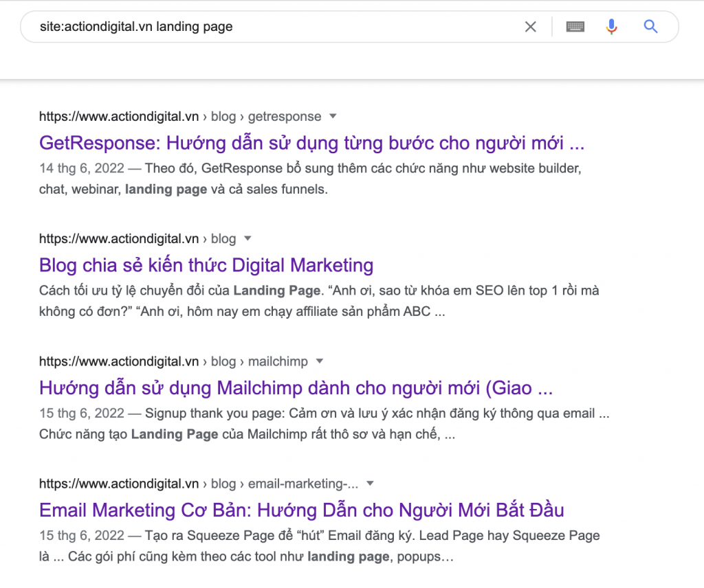The width and height of the screenshot is (704, 588).
Task: Open Email Marketing Cơ Bản result link
Action: tap(301, 510)
